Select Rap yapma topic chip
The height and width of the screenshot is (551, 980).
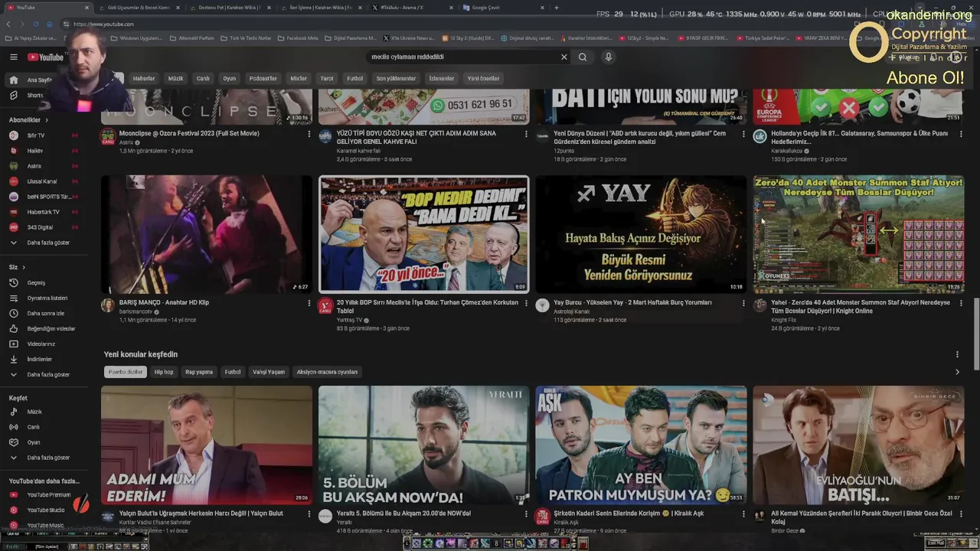tap(199, 372)
